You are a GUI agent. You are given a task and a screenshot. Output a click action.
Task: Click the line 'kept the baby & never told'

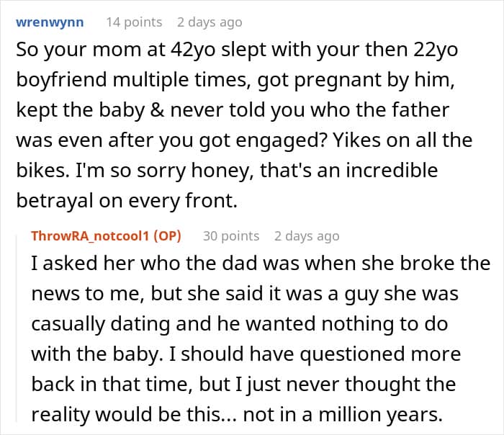(233, 110)
